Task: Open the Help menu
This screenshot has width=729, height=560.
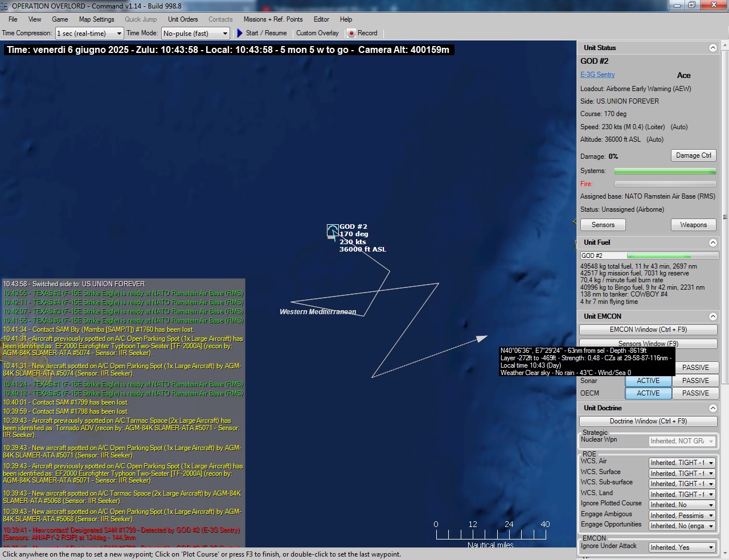Action: [x=346, y=19]
